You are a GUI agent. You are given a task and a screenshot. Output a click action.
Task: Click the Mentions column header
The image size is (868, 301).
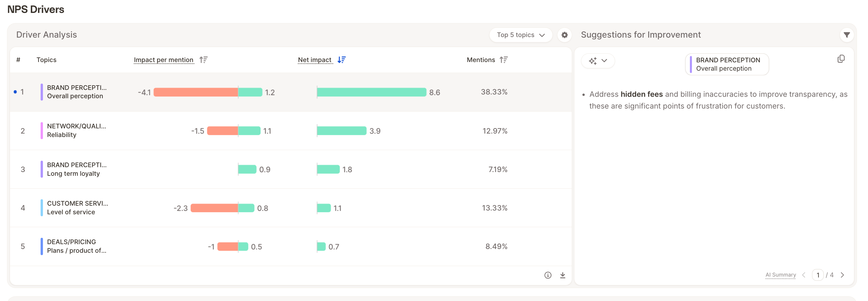coord(481,60)
